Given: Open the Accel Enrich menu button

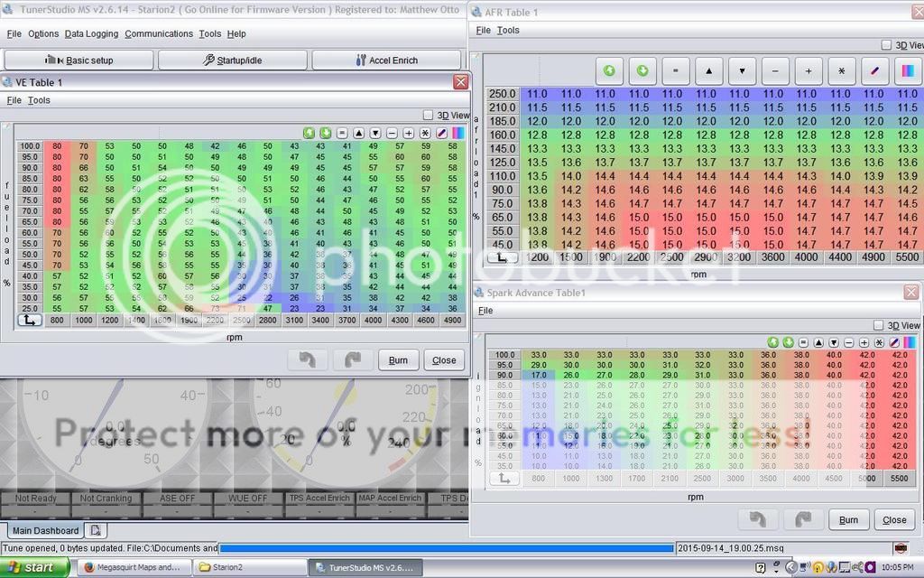Looking at the screenshot, I should (x=386, y=60).
